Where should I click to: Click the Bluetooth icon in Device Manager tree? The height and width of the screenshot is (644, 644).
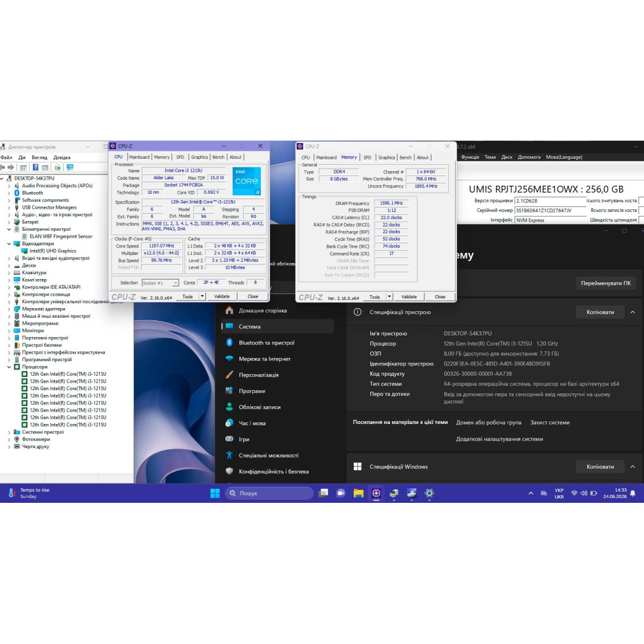[x=17, y=193]
